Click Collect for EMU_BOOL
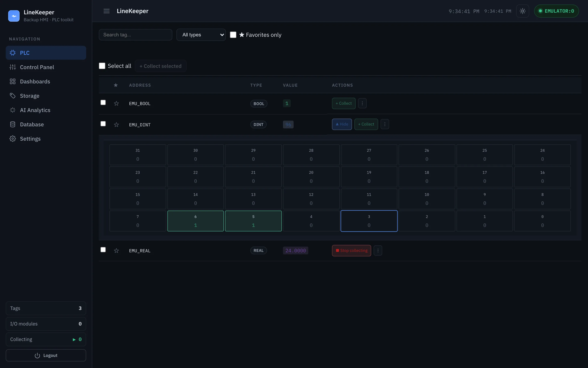Image resolution: width=588 pixels, height=368 pixels. pyautogui.click(x=344, y=103)
